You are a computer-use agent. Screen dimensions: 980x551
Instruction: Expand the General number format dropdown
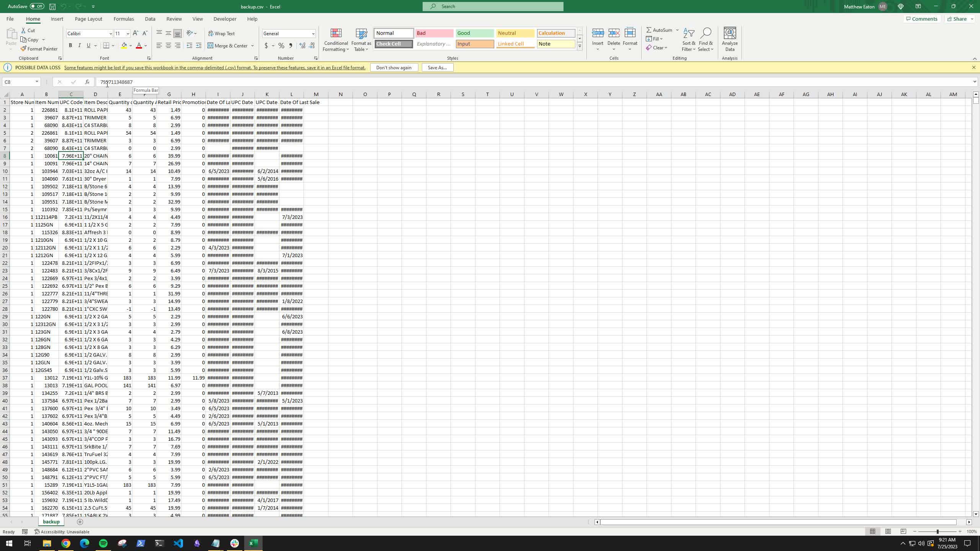tap(313, 34)
